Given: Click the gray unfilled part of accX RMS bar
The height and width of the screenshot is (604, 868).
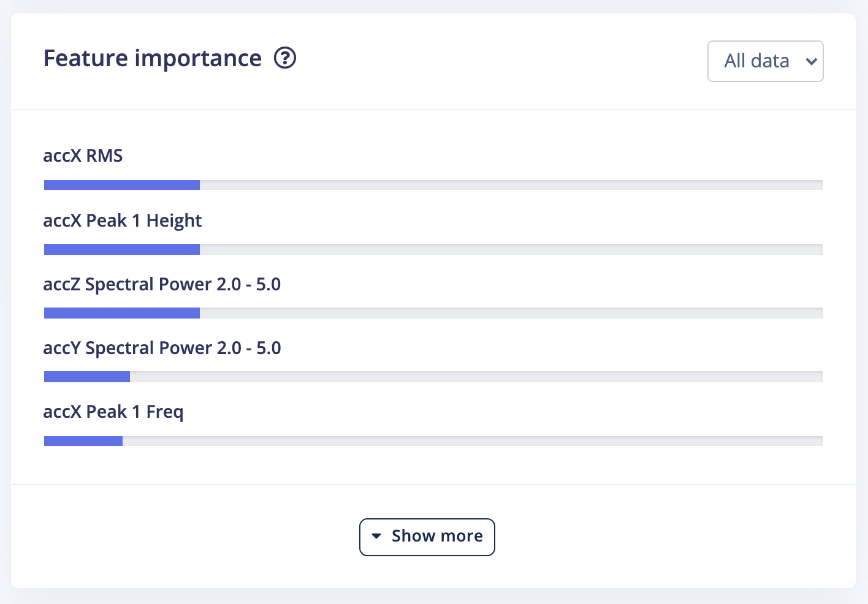Looking at the screenshot, I should [x=511, y=185].
